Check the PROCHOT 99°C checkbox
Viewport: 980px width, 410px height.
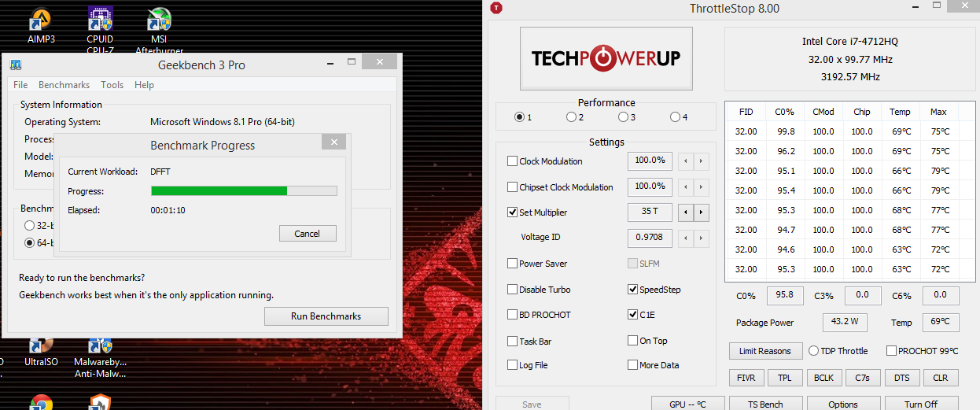click(x=891, y=351)
